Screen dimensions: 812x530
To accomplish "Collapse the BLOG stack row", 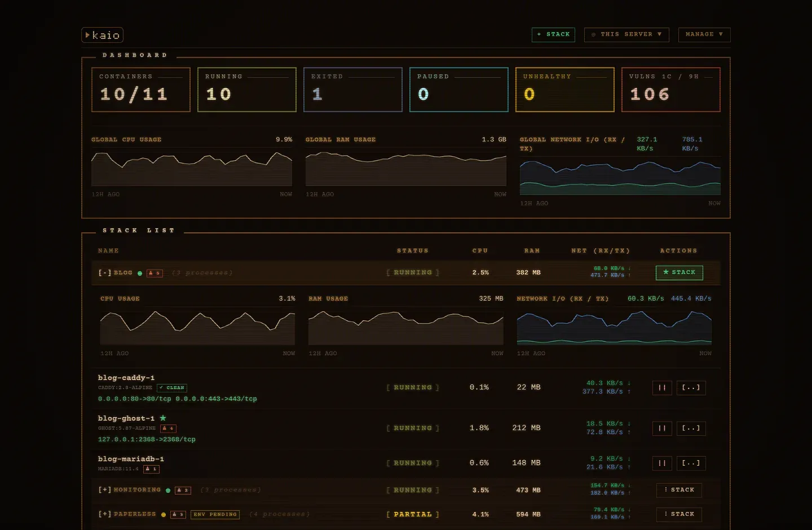I will 104,273.
